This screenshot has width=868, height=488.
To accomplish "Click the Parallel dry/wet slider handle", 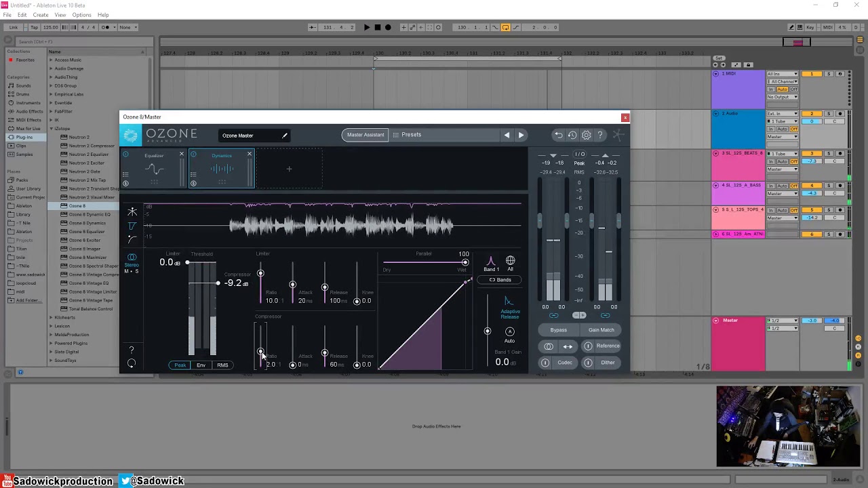I will 465,262.
